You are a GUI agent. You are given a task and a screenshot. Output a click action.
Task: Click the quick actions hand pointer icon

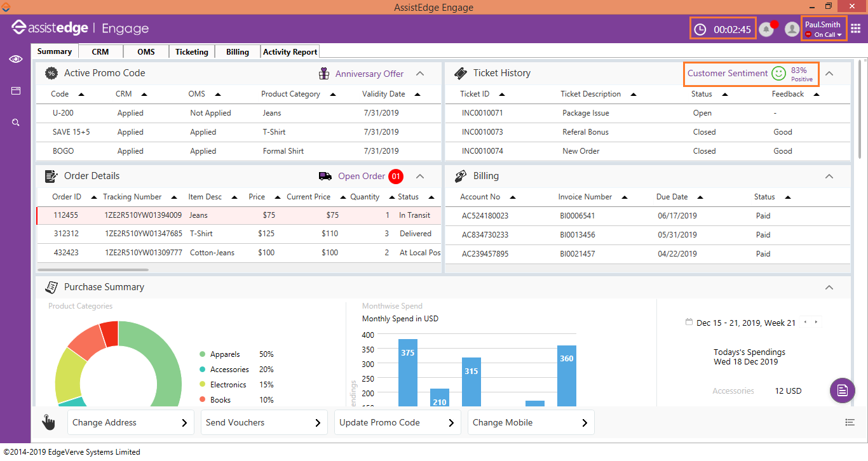(x=48, y=422)
